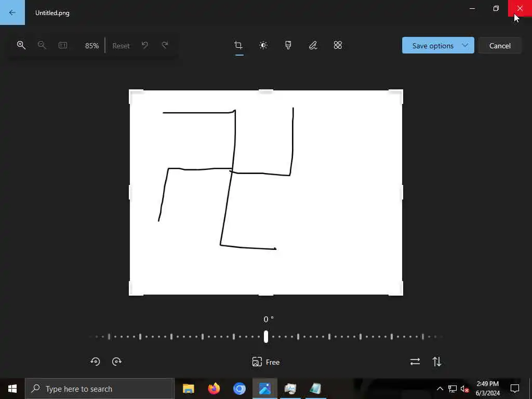Image resolution: width=532 pixels, height=399 pixels.
Task: Click the left edge crop handle
Action: pyautogui.click(x=130, y=192)
